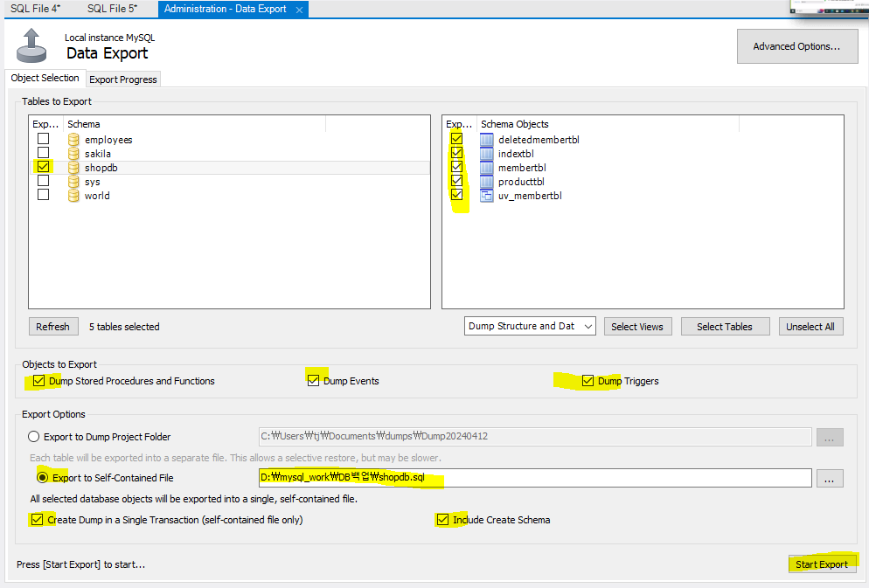Open Advanced Options dialog
The height and width of the screenshot is (588, 869).
797,46
